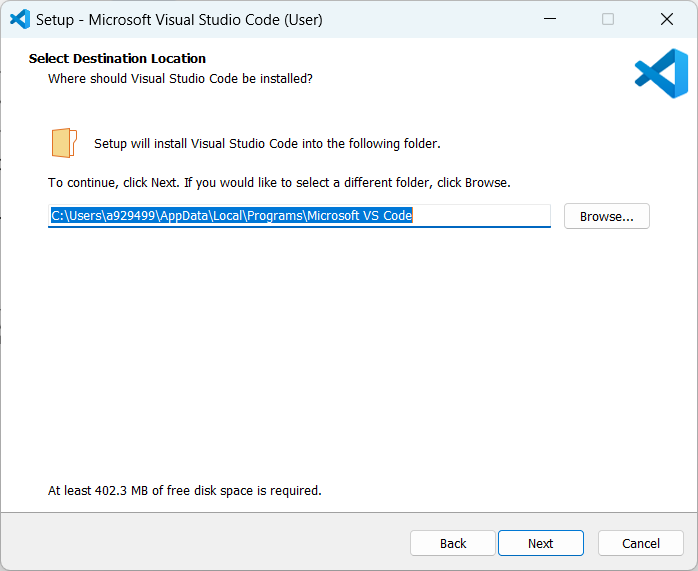
Task: Open the Browse folder dialog
Action: pyautogui.click(x=606, y=216)
